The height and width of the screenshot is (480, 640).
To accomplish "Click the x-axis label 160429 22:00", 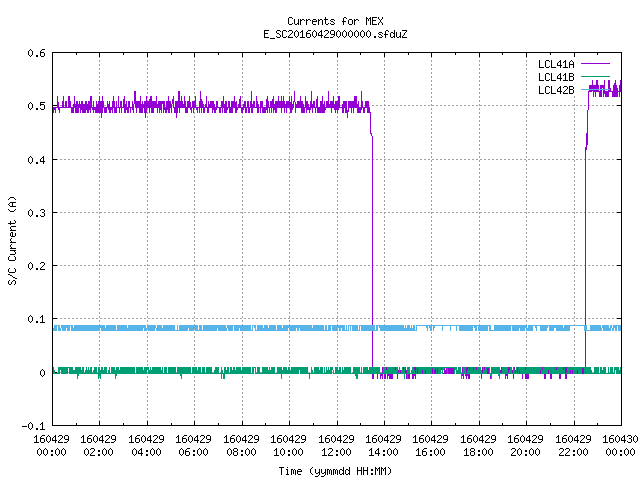I will click(573, 446).
